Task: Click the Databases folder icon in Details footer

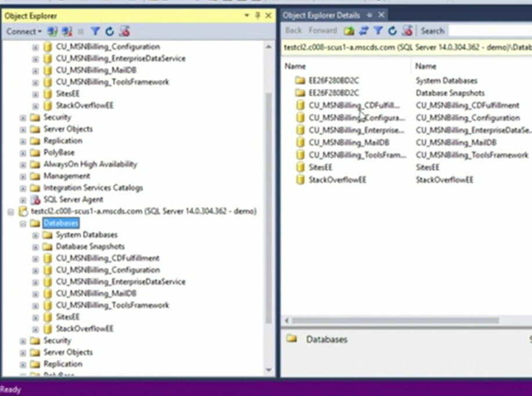Action: point(292,339)
